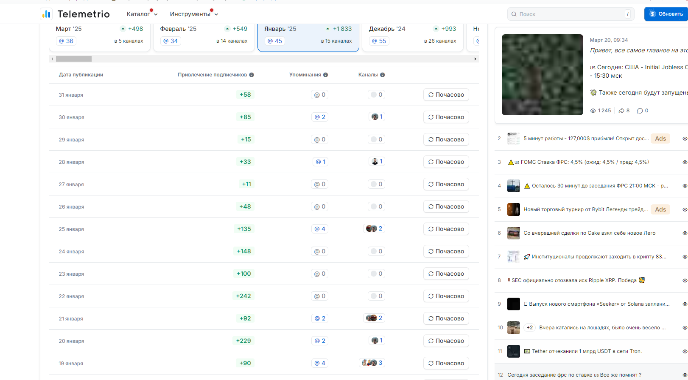Click mentions count 2 for 30 января
This screenshot has height=380, width=688.
(319, 117)
